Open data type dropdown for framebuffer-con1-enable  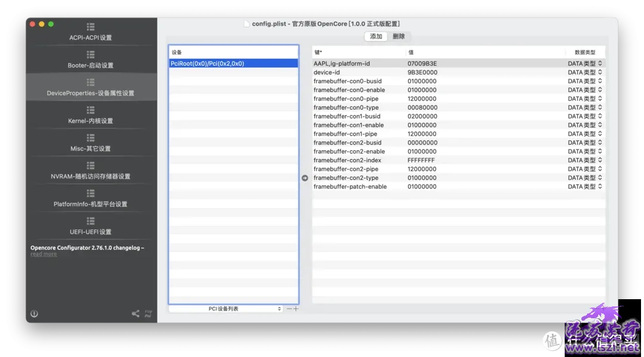tap(585, 125)
